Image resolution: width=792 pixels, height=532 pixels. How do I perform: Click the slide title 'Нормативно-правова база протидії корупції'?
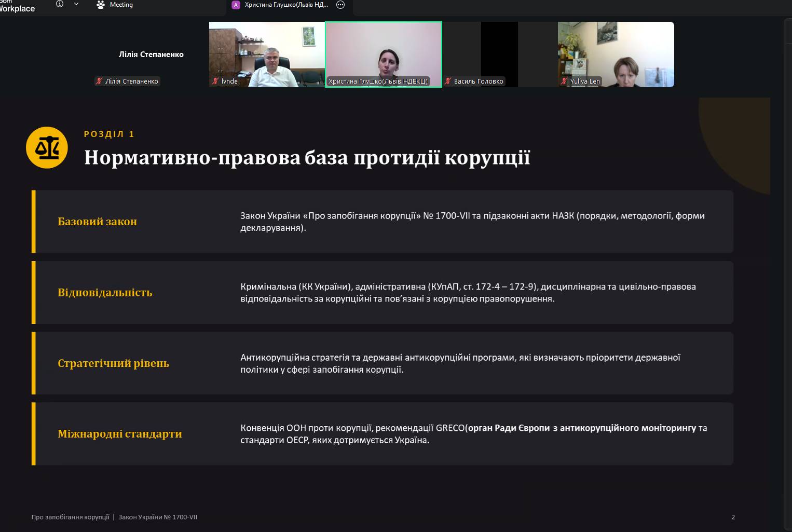[307, 157]
